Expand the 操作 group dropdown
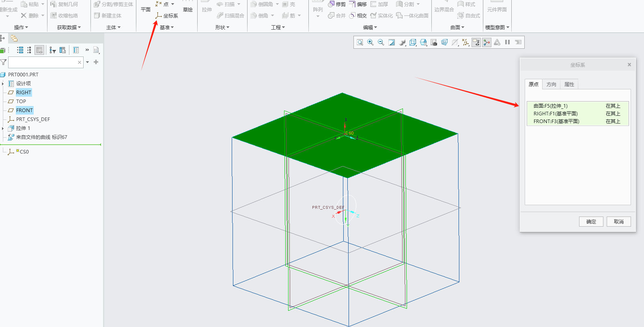Viewport: 644px width, 327px height. pyautogui.click(x=21, y=27)
